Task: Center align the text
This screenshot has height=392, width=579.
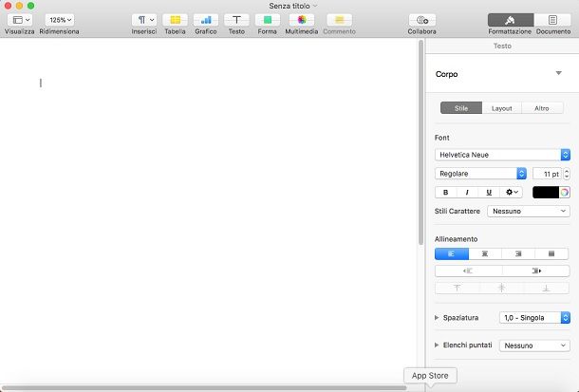Action: pos(485,254)
